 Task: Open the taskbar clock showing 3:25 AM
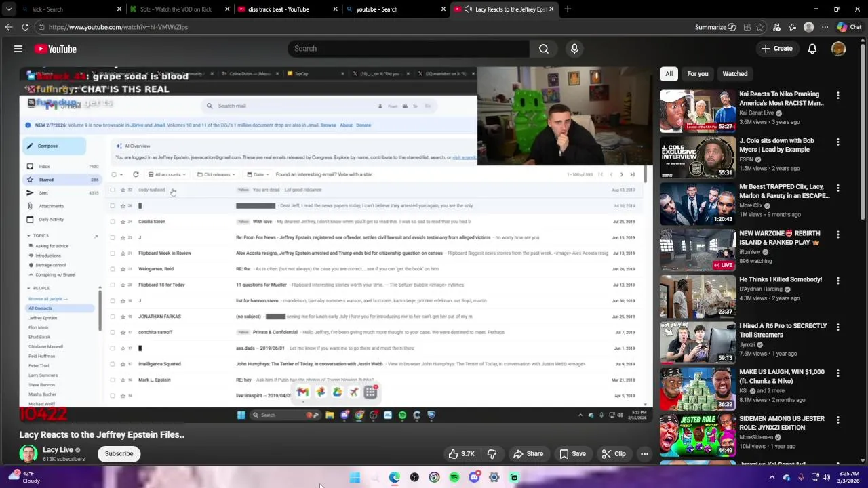(849, 477)
